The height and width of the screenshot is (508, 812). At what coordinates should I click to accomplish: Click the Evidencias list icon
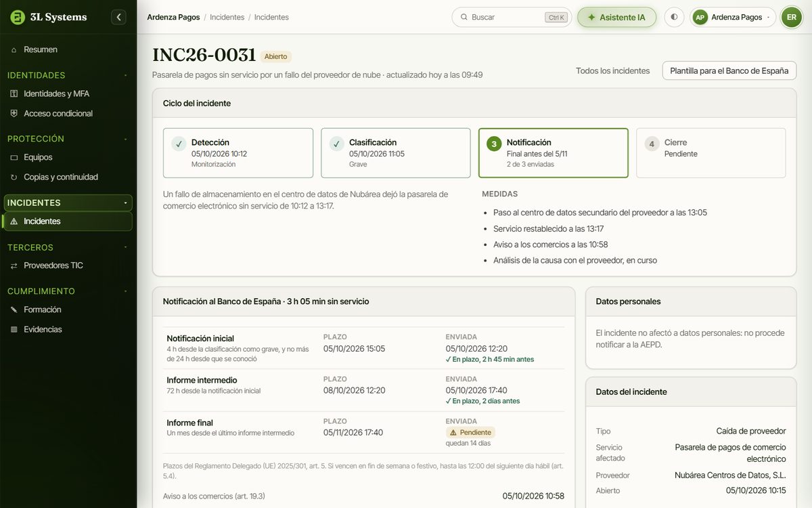point(14,329)
